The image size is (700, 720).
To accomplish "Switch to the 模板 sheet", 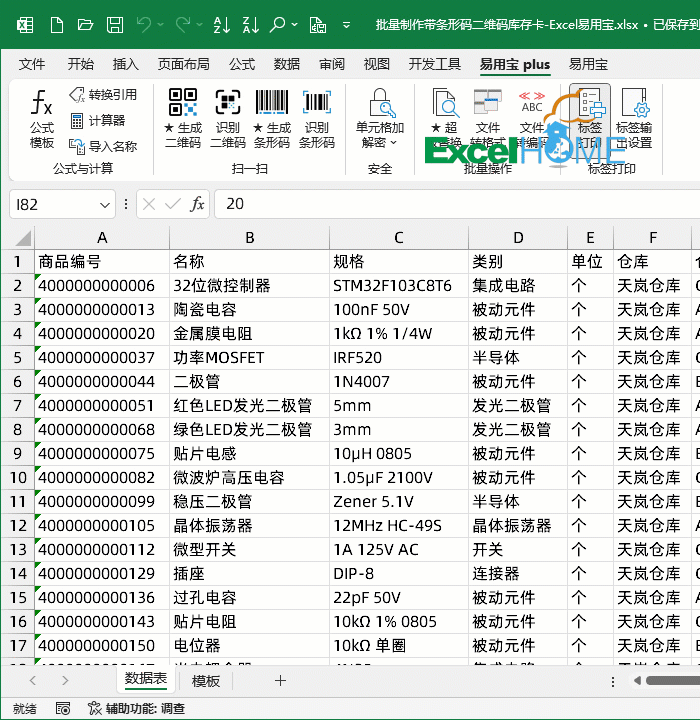I will click(x=205, y=681).
